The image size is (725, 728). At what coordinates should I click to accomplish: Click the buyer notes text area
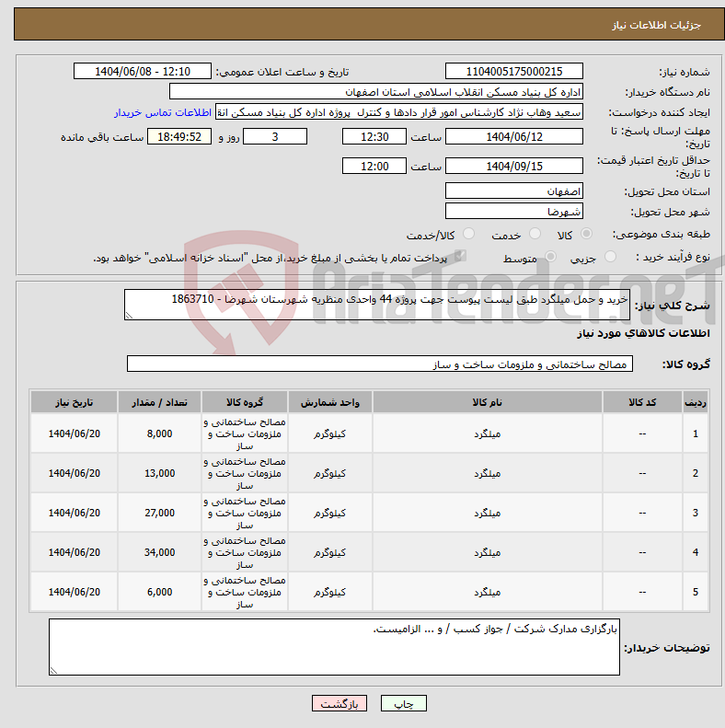click(334, 647)
